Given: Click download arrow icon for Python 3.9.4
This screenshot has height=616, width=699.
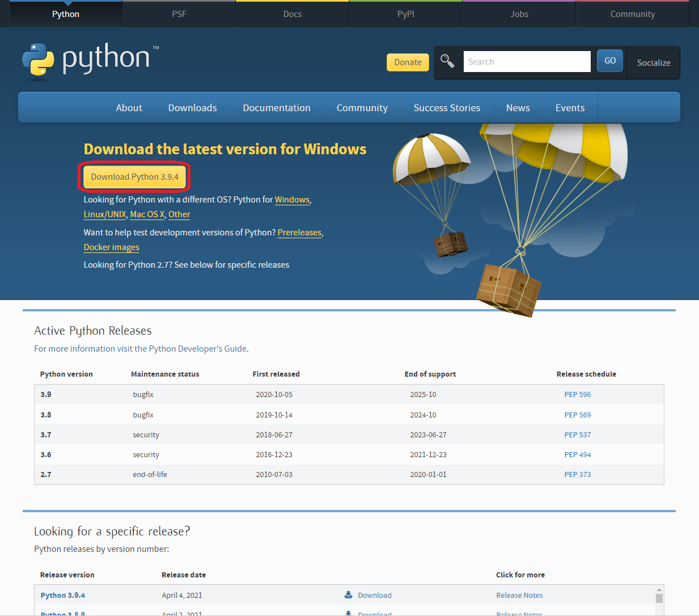Looking at the screenshot, I should (x=348, y=595).
